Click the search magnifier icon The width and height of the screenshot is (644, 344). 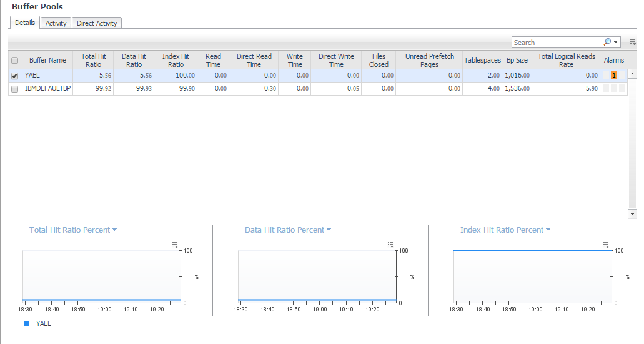607,43
